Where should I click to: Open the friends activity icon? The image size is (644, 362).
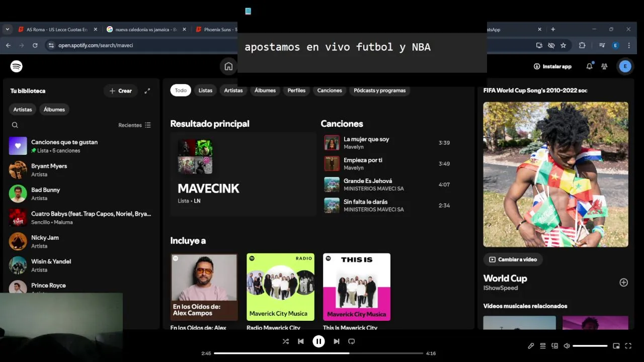tap(604, 66)
